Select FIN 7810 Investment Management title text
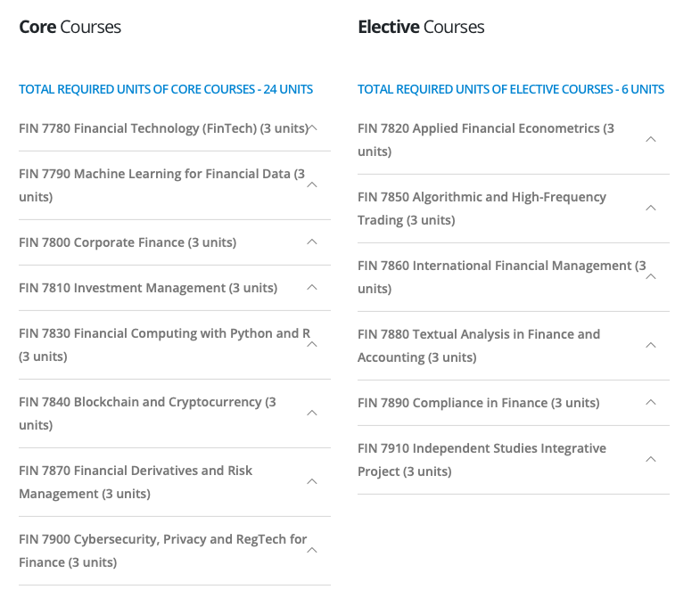This screenshot has width=700, height=590. [x=148, y=288]
